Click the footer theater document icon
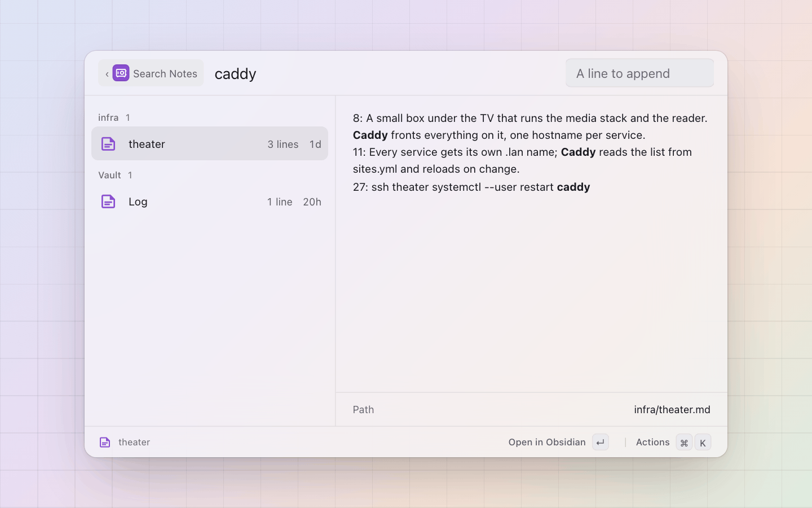 pyautogui.click(x=105, y=442)
